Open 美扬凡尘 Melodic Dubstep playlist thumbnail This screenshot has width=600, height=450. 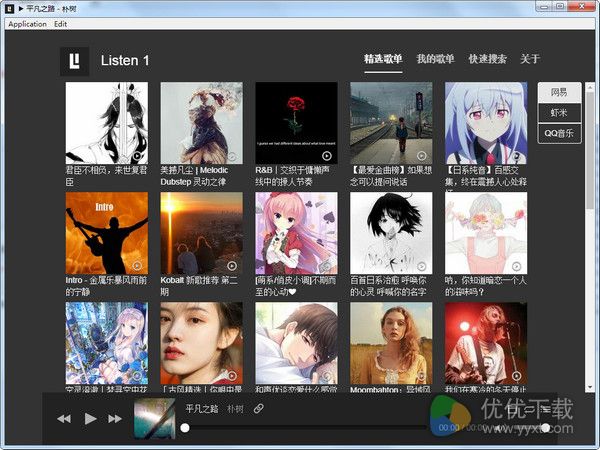click(x=202, y=123)
